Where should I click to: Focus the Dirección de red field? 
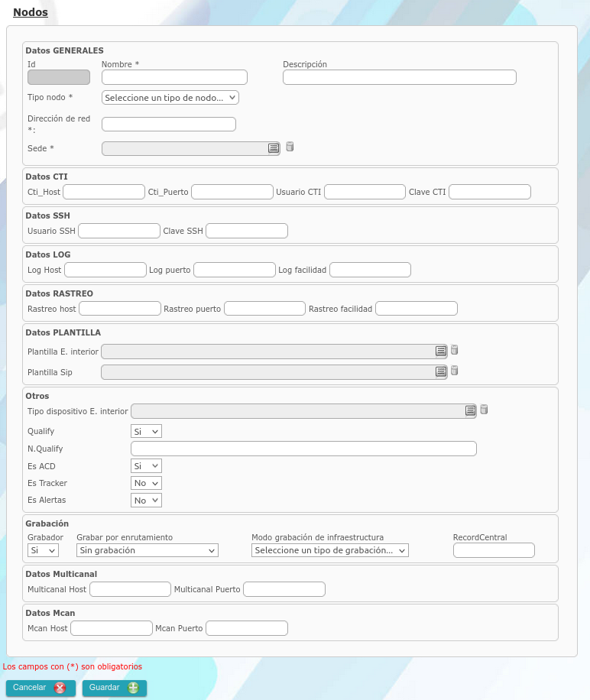pyautogui.click(x=169, y=124)
